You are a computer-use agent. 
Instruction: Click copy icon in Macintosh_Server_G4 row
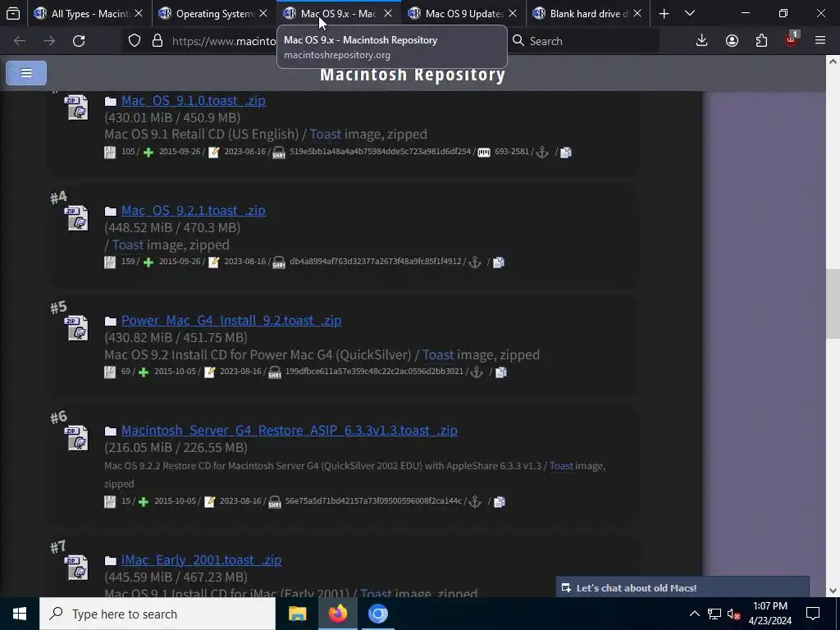tap(499, 502)
